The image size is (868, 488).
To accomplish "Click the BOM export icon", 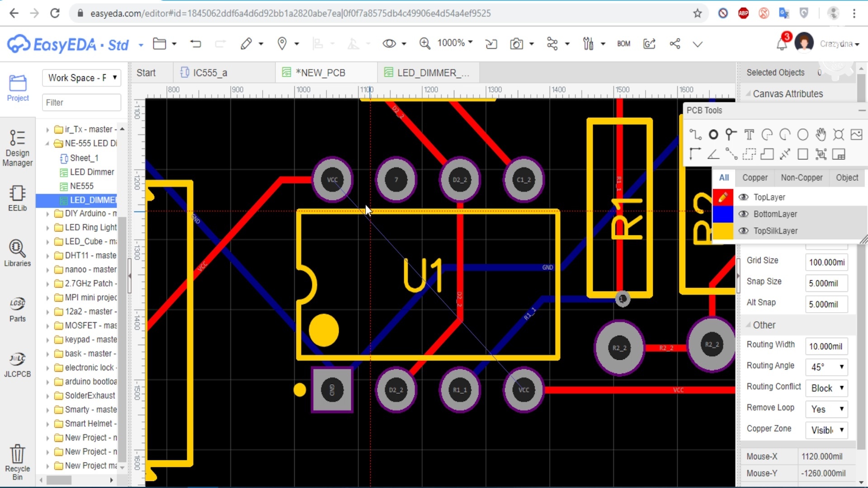I will click(624, 44).
